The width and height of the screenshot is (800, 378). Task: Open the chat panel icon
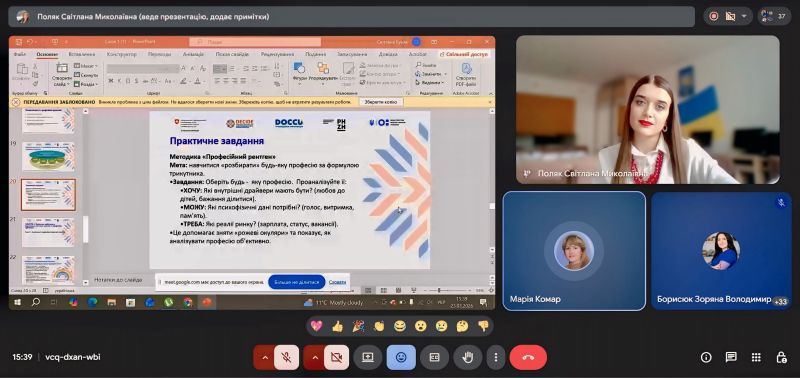pyautogui.click(x=731, y=358)
